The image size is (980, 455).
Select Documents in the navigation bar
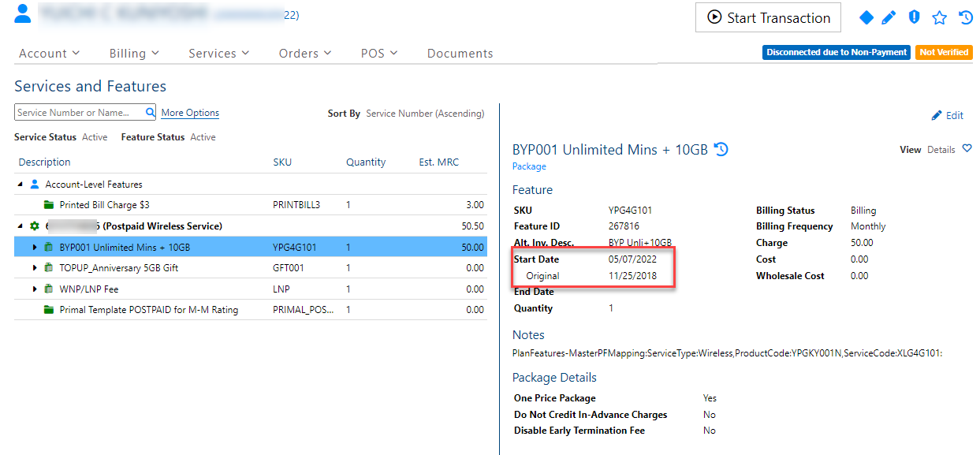tap(460, 53)
